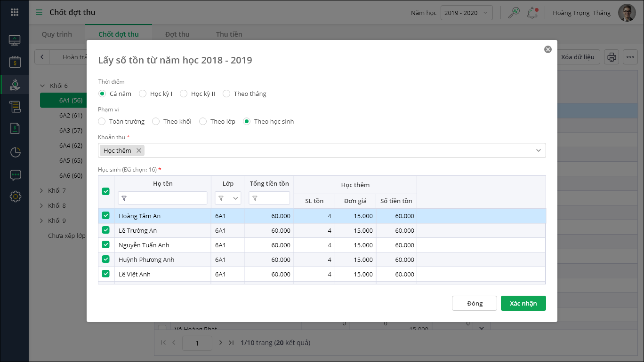Click the Đóng button
The height and width of the screenshot is (362, 644).
474,303
